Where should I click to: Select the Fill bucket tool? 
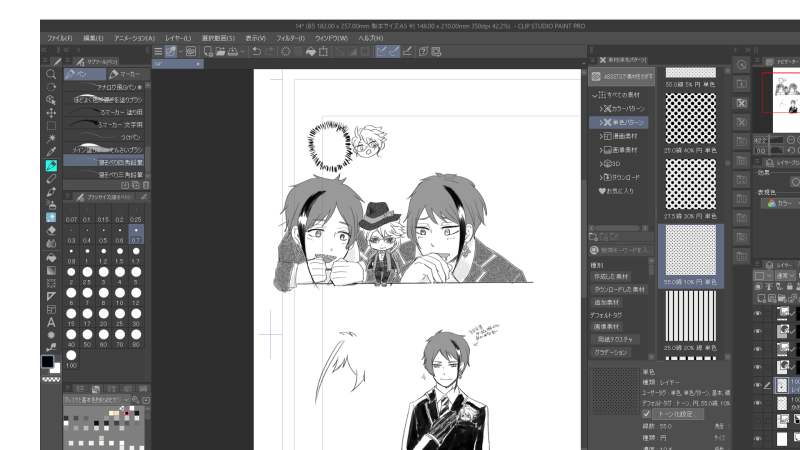51,258
